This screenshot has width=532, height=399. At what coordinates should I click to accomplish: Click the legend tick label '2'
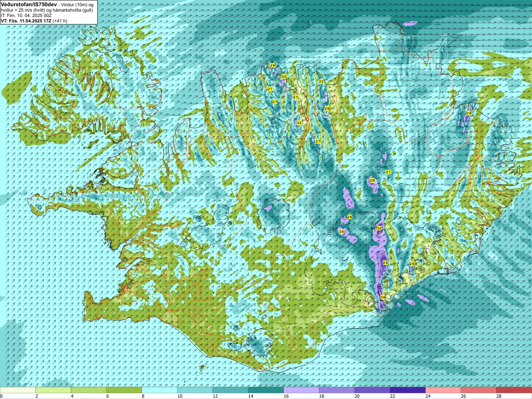pyautogui.click(x=37, y=396)
